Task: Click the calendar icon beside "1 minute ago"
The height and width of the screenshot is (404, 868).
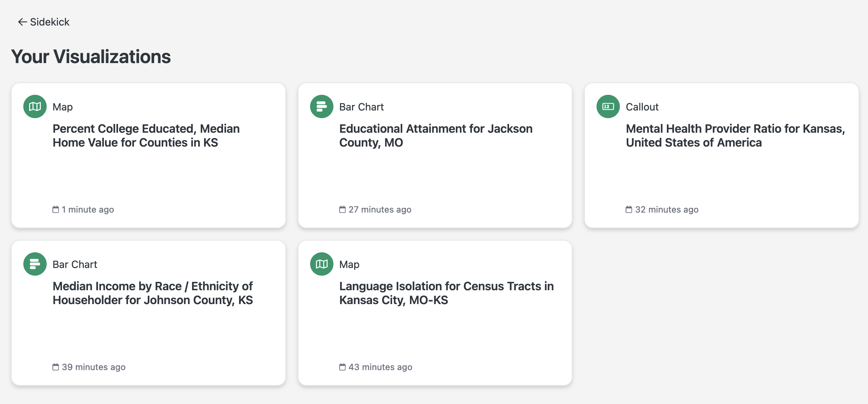Action: (x=56, y=209)
